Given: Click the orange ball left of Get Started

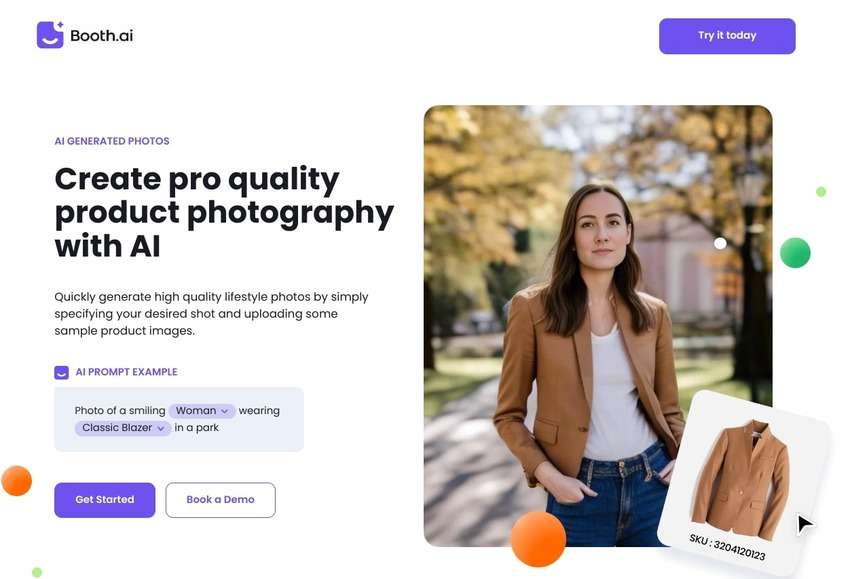Looking at the screenshot, I should (x=17, y=481).
